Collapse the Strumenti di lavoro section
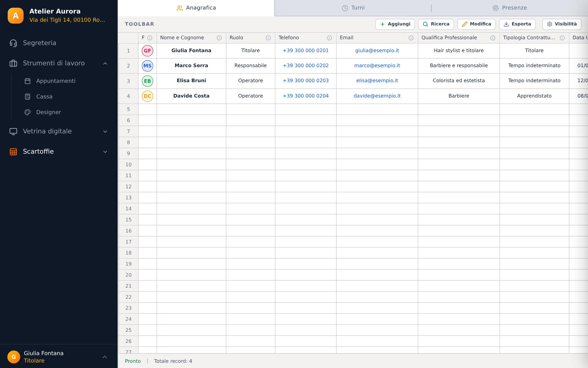The height and width of the screenshot is (368, 588). coord(105,63)
